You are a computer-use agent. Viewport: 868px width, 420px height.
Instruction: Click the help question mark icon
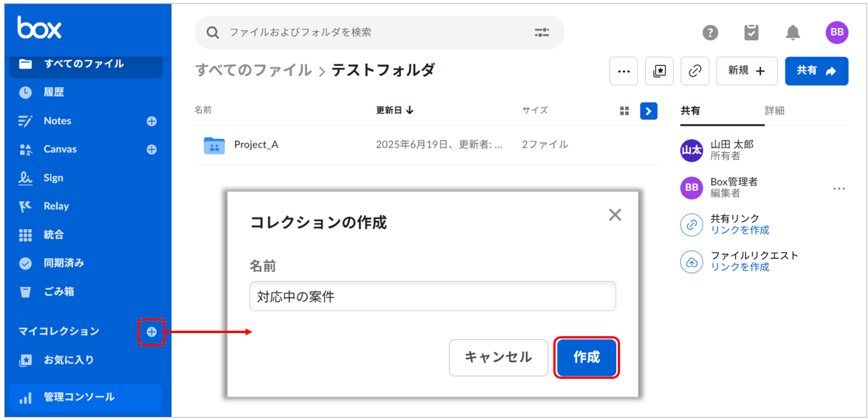[x=710, y=33]
